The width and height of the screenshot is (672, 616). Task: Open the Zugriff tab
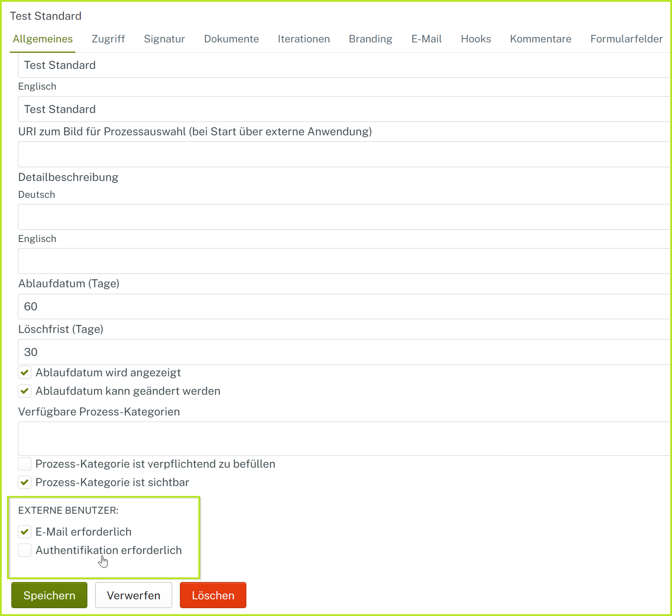pos(108,39)
